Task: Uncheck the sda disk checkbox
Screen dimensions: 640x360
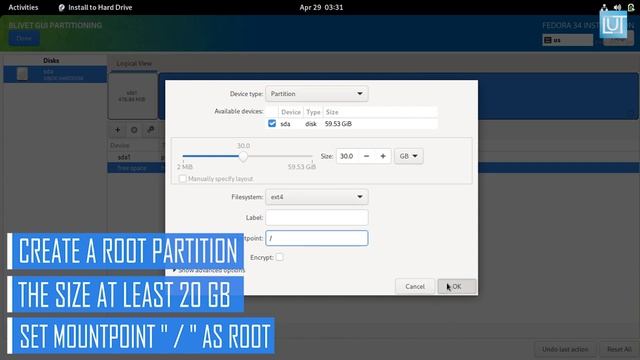Action: click(x=272, y=123)
